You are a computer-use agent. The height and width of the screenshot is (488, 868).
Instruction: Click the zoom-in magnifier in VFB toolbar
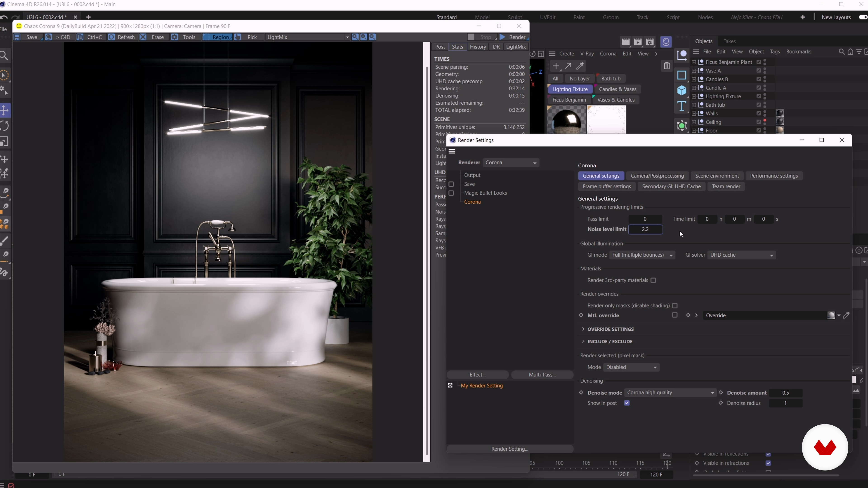tap(355, 37)
